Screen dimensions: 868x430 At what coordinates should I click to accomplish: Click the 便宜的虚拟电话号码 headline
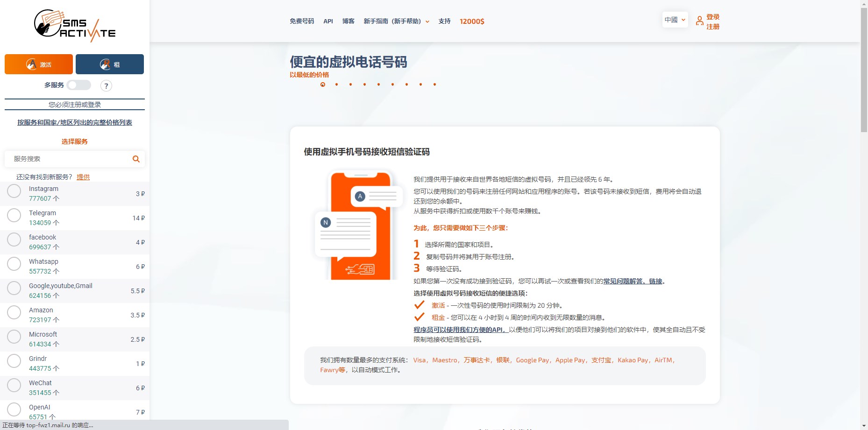(x=349, y=62)
